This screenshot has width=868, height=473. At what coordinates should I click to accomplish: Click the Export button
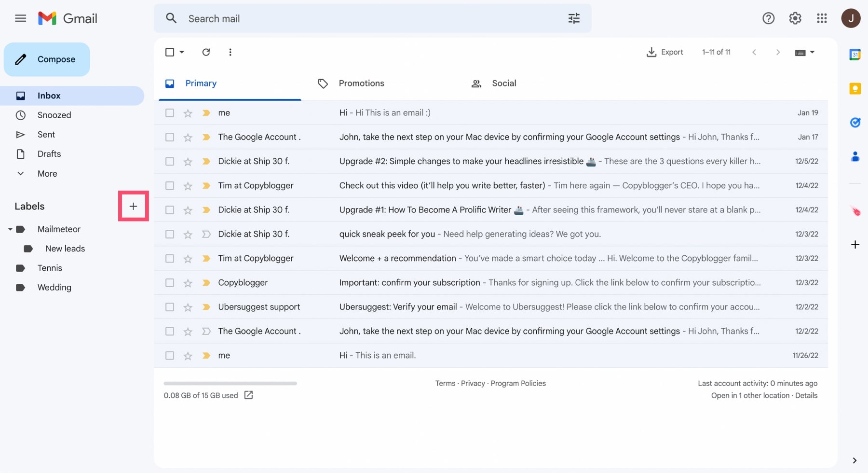click(x=665, y=52)
